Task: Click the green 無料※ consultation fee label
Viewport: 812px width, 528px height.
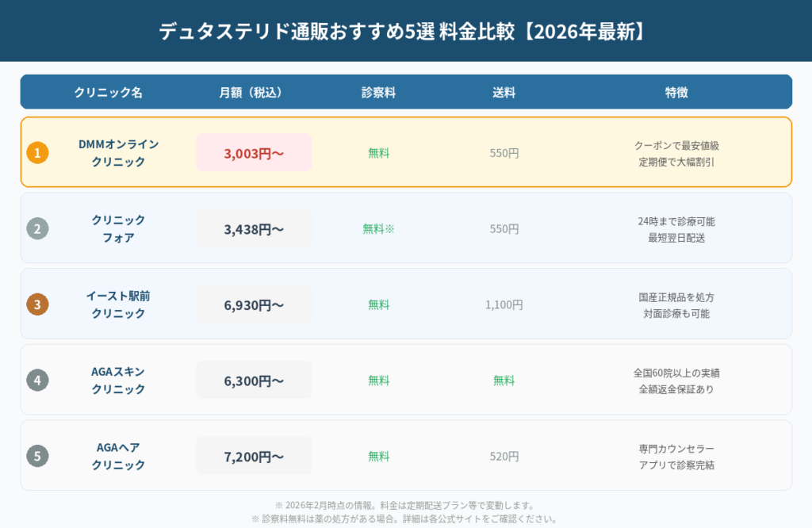Action: (x=379, y=228)
